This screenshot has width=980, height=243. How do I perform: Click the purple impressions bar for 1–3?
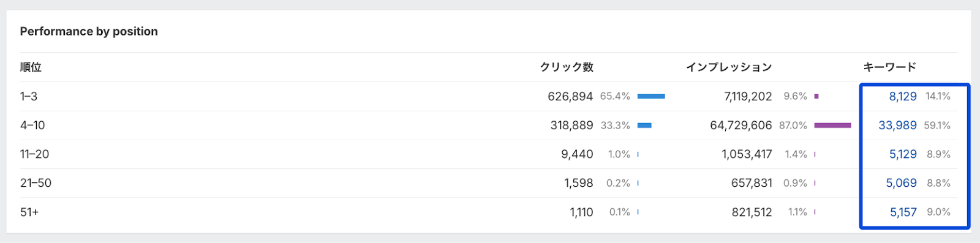(816, 96)
